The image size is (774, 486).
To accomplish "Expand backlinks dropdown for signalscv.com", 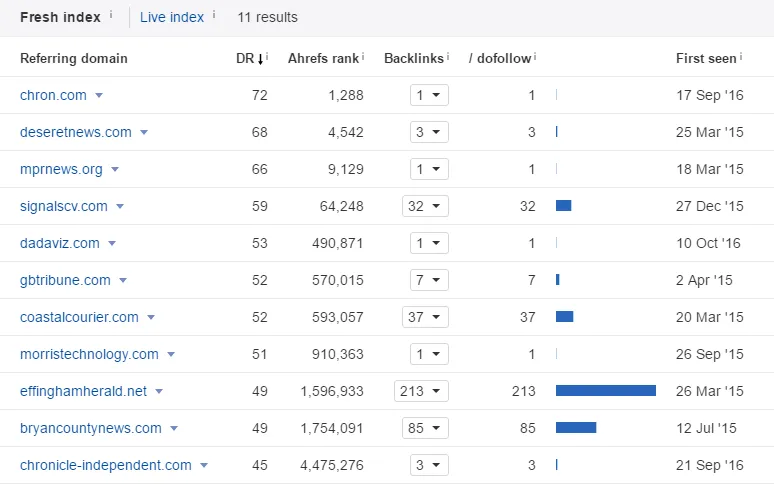I will (426, 206).
